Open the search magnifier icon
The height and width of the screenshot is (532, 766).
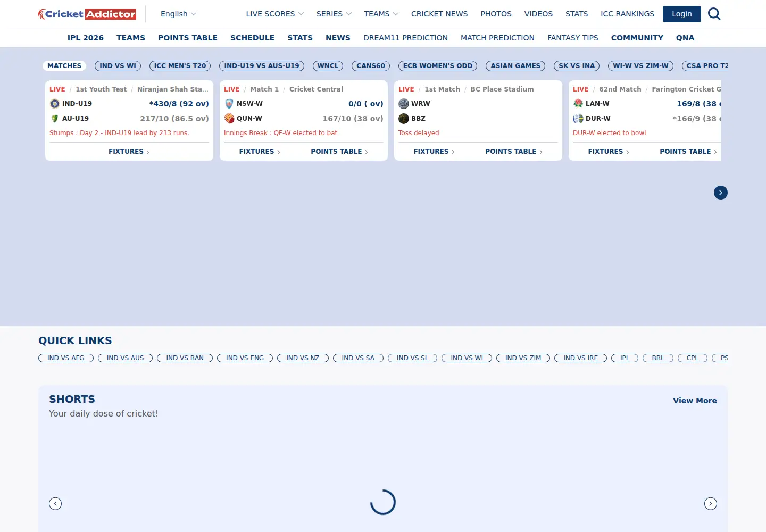(714, 14)
